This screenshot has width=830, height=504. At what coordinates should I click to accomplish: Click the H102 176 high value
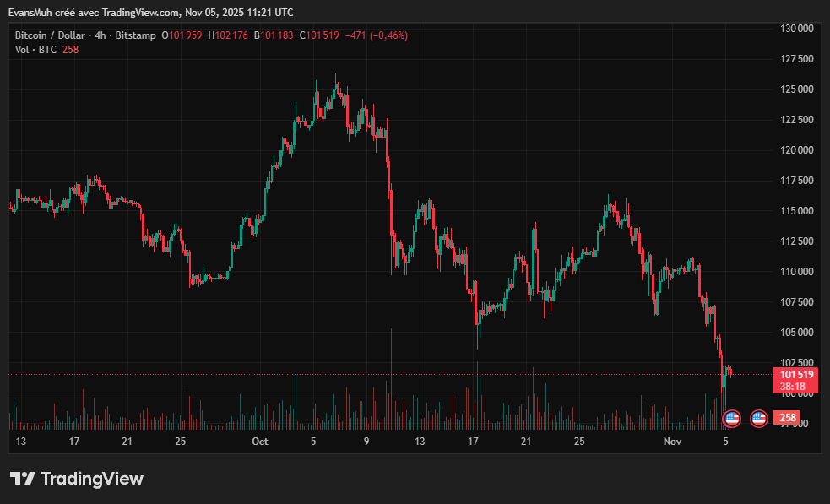coord(228,35)
